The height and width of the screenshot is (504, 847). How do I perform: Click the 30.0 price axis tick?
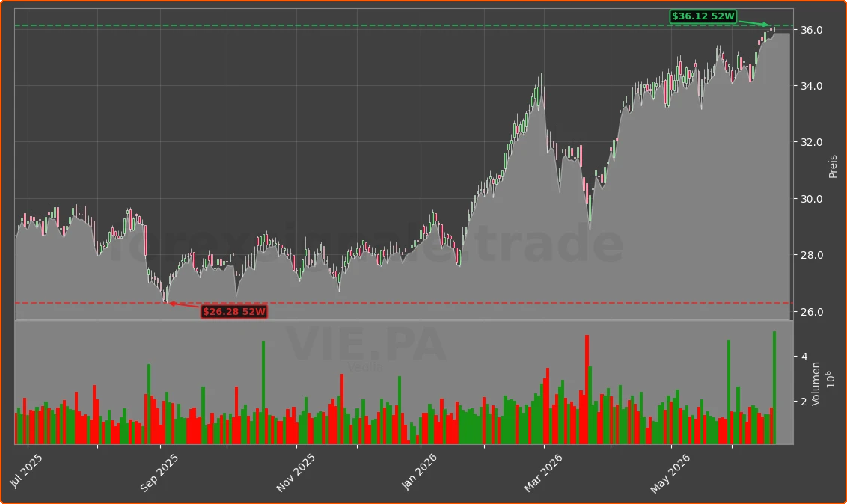coord(811,199)
